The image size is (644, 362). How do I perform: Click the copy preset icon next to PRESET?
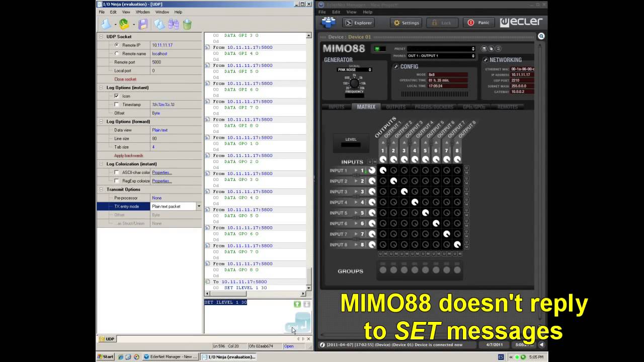coord(492,49)
